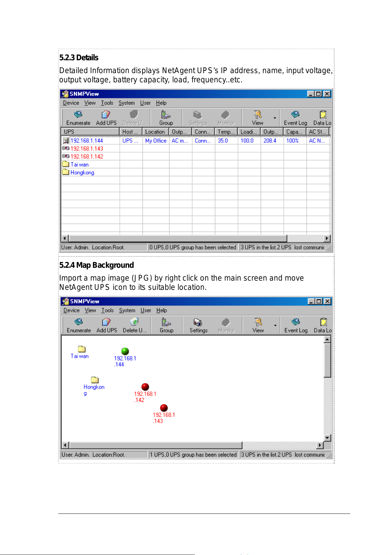Click Group icon in upper SNMPView toolbar
This screenshot has height=555, width=392.
pyautogui.click(x=166, y=114)
